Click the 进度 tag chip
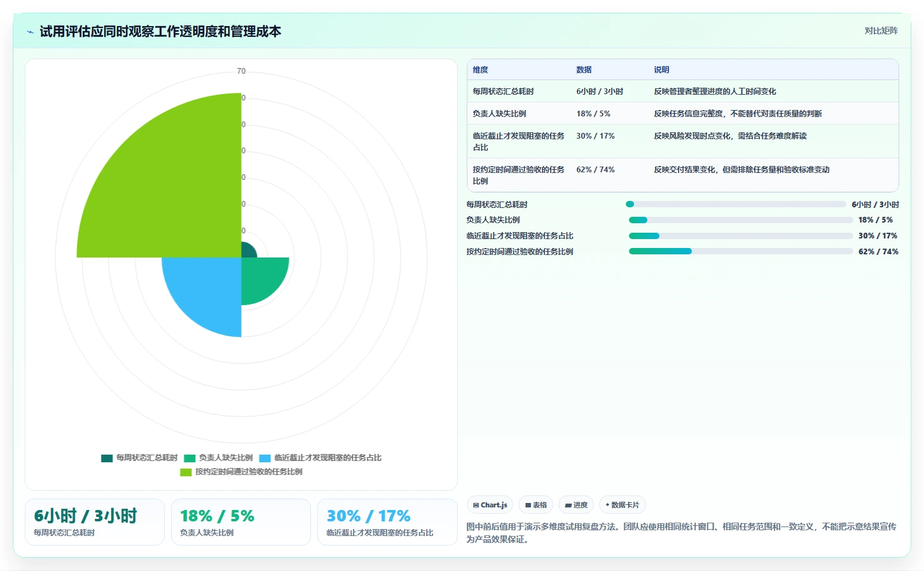The image size is (924, 571). click(576, 505)
